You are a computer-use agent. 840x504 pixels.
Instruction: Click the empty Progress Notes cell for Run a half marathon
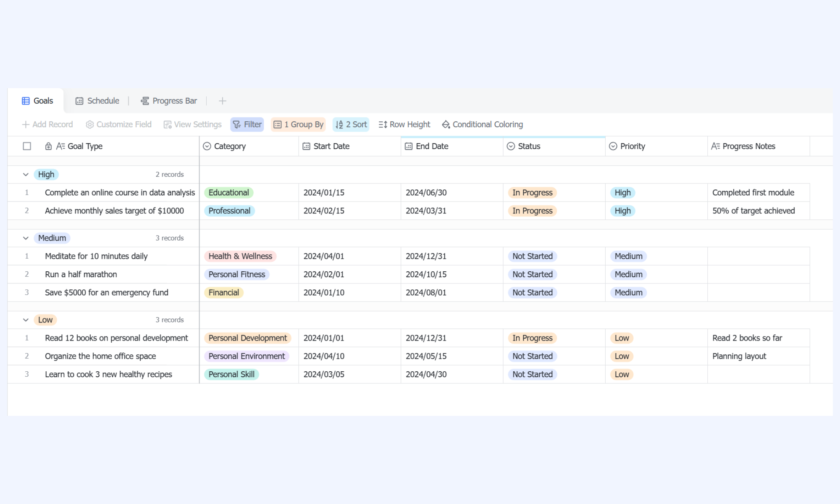click(x=759, y=274)
